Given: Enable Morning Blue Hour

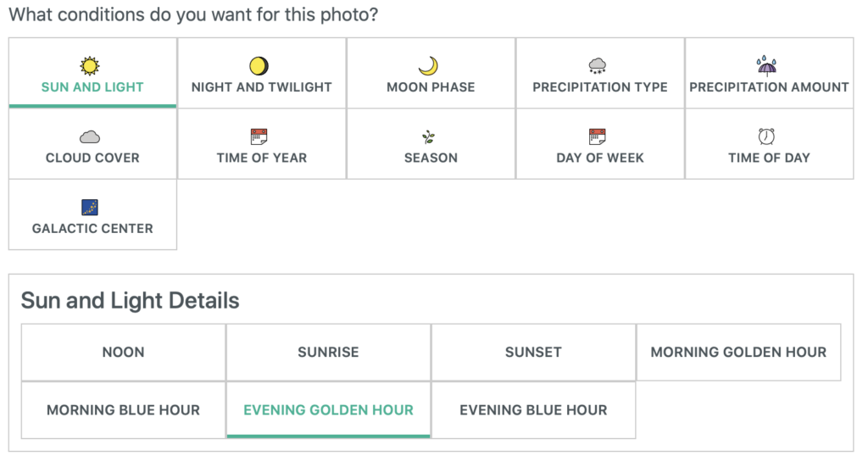Looking at the screenshot, I should pyautogui.click(x=124, y=410).
